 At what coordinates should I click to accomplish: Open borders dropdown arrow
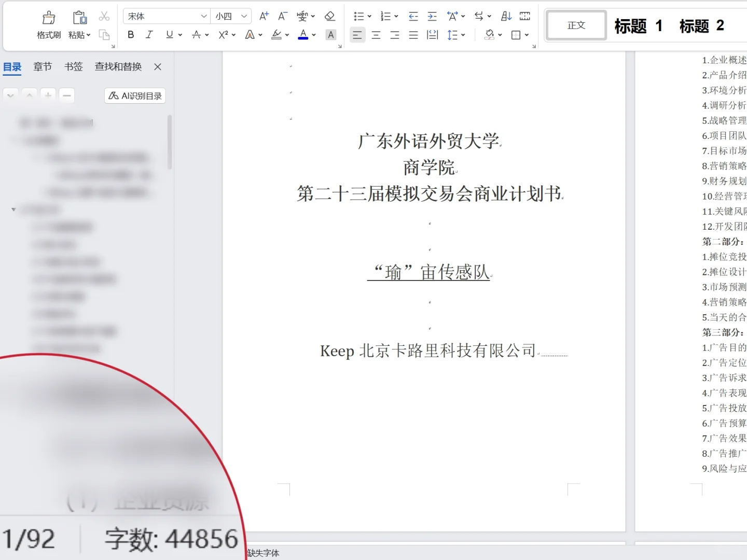(x=527, y=35)
